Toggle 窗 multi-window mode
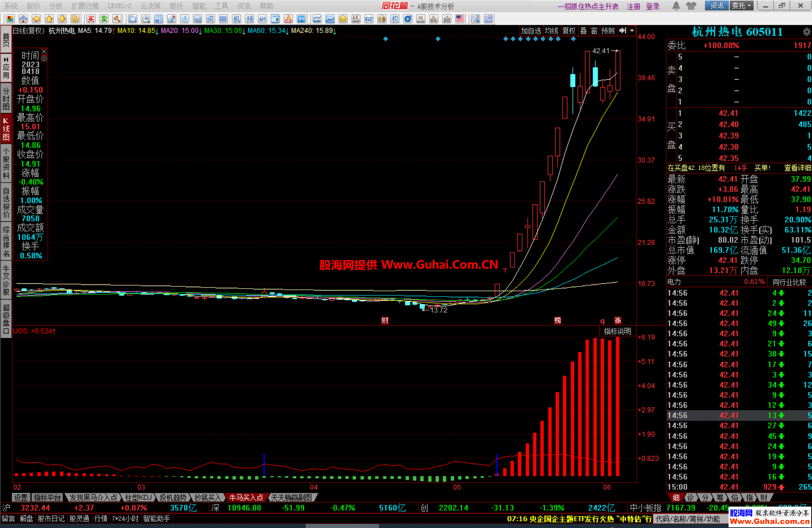Screen dimensions: 812x528 pyautogui.click(x=594, y=31)
